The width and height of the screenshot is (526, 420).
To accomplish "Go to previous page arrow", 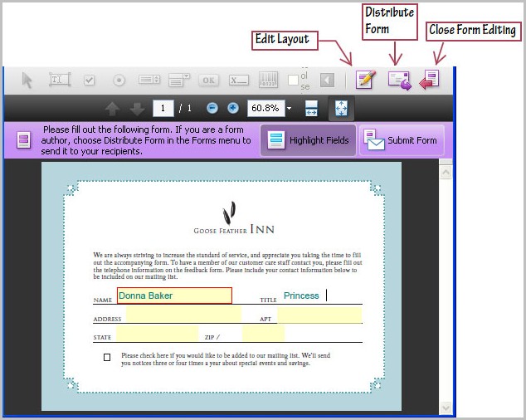I will pyautogui.click(x=112, y=109).
